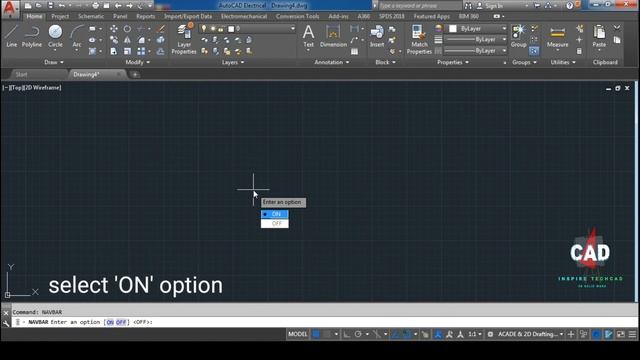Open the Electromechanical ribbon tab
The width and height of the screenshot is (640, 360).
[x=244, y=16]
